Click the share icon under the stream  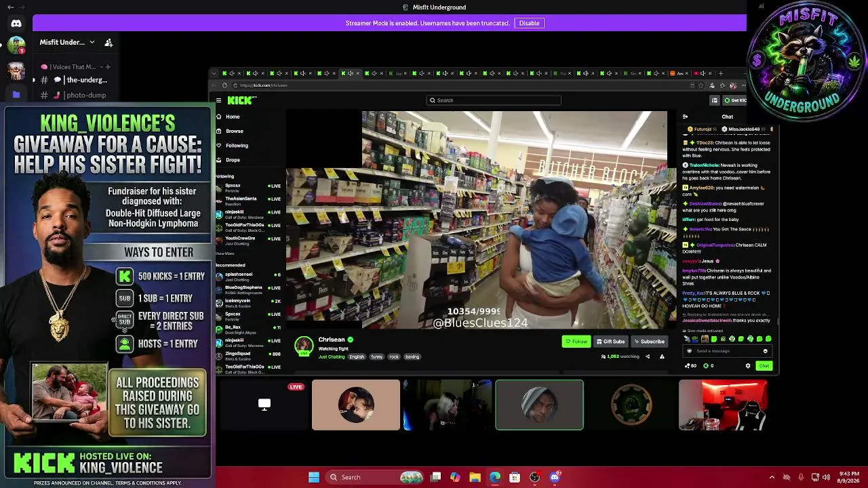(648, 357)
